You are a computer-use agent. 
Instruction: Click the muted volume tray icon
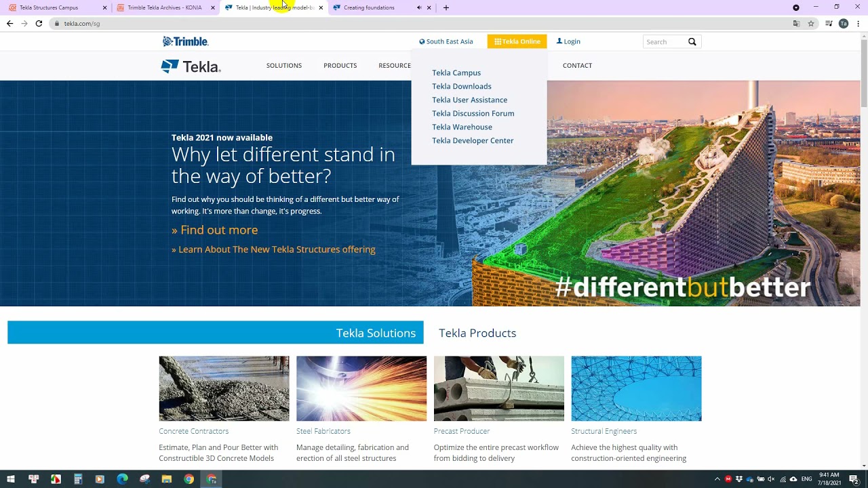(x=771, y=479)
